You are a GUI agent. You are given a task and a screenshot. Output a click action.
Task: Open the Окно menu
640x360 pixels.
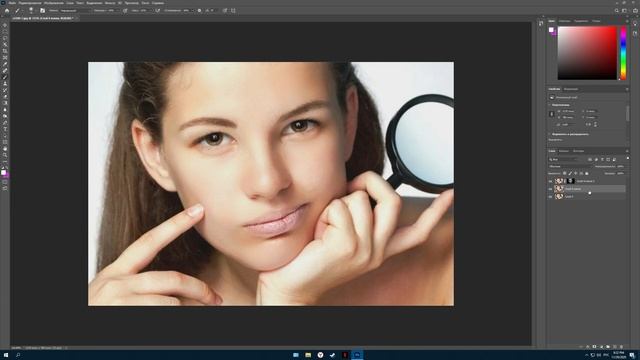(x=145, y=3)
